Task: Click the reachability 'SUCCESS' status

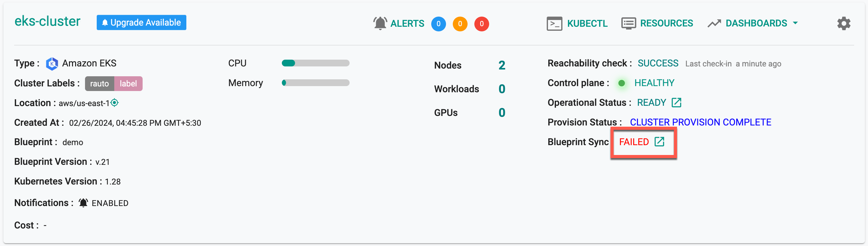Action: click(x=658, y=63)
